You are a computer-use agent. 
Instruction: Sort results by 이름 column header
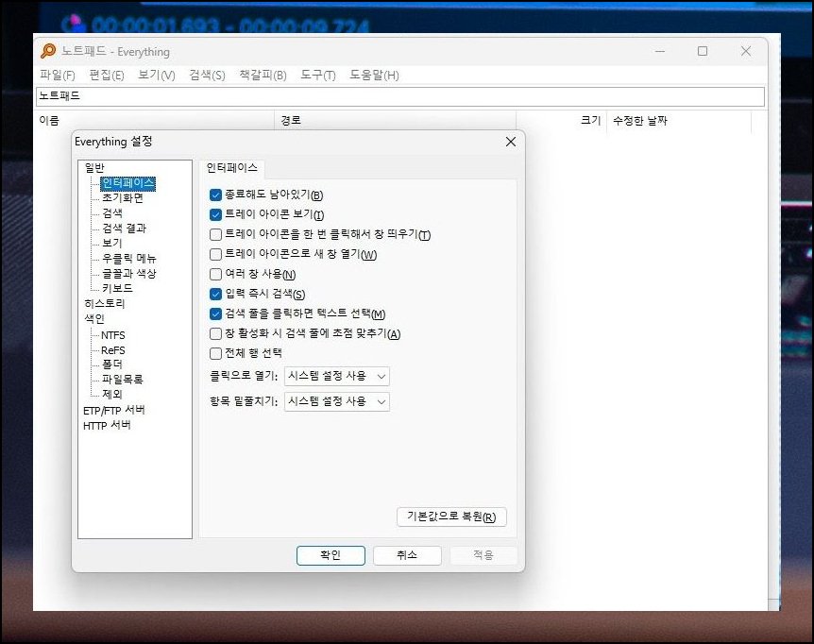pyautogui.click(x=155, y=120)
